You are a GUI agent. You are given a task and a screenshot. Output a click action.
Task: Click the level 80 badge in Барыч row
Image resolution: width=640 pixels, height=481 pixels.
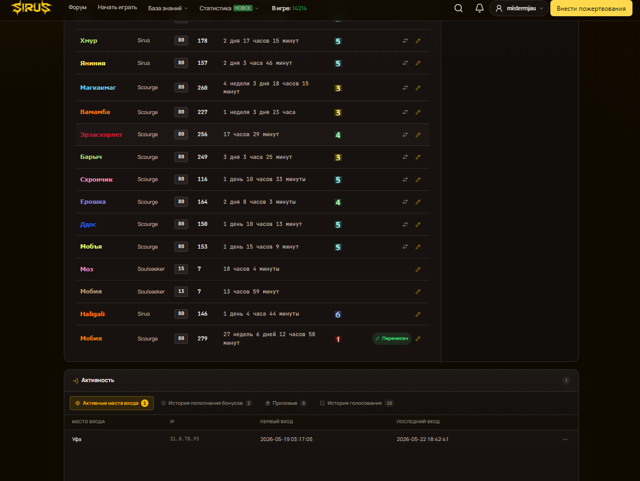point(181,157)
